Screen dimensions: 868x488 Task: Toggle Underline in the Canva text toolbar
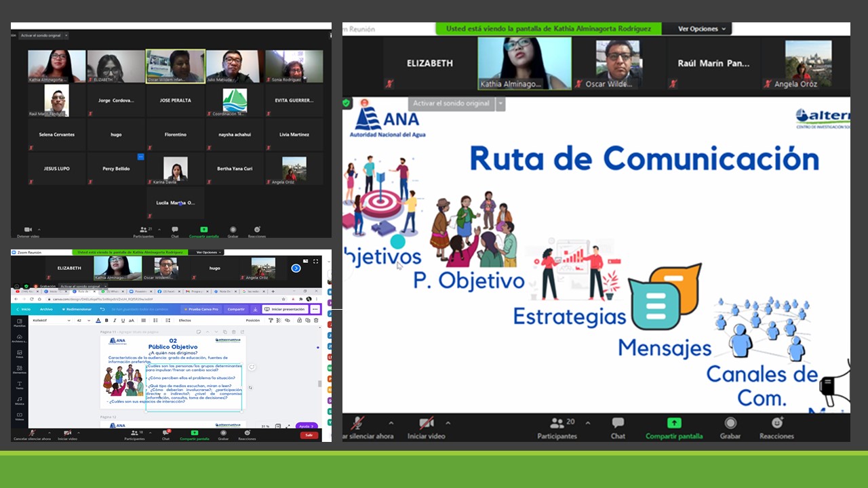(123, 320)
